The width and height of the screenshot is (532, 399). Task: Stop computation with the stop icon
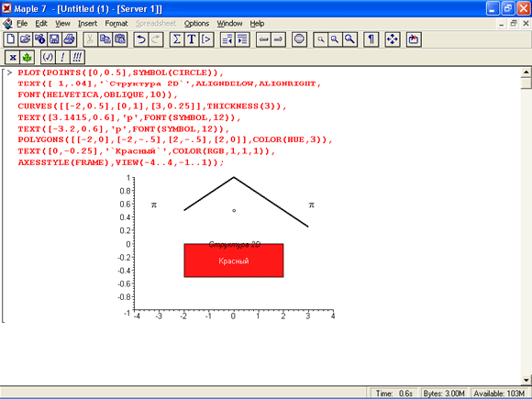(299, 39)
